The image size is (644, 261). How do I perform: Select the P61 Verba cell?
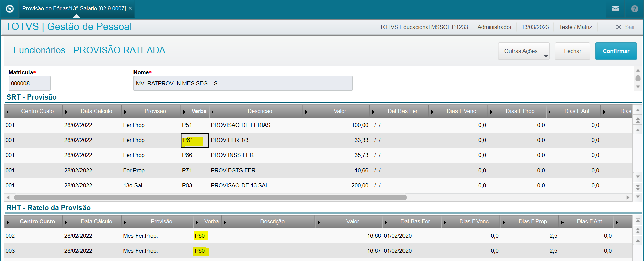[x=195, y=140]
